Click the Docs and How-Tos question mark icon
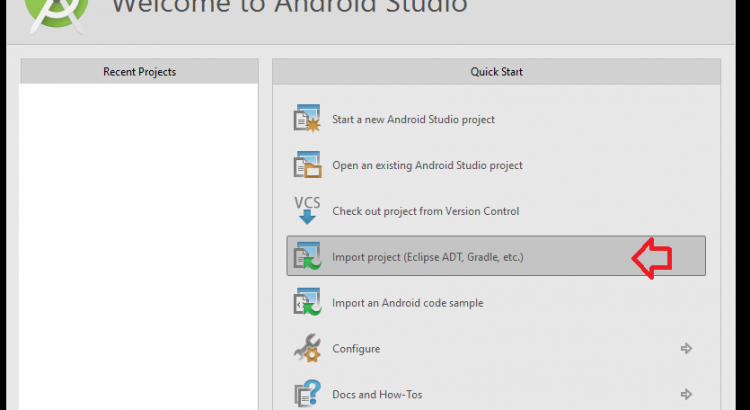 pyautogui.click(x=306, y=394)
